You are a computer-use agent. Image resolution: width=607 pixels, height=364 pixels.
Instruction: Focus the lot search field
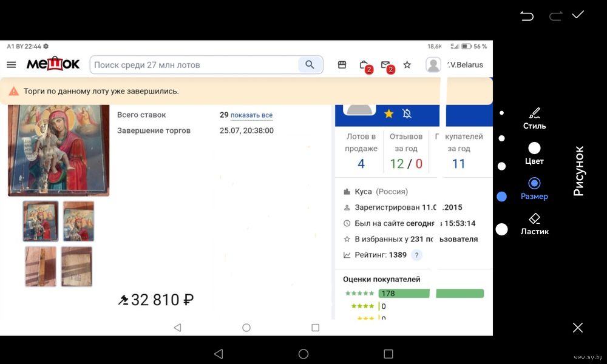click(x=194, y=65)
